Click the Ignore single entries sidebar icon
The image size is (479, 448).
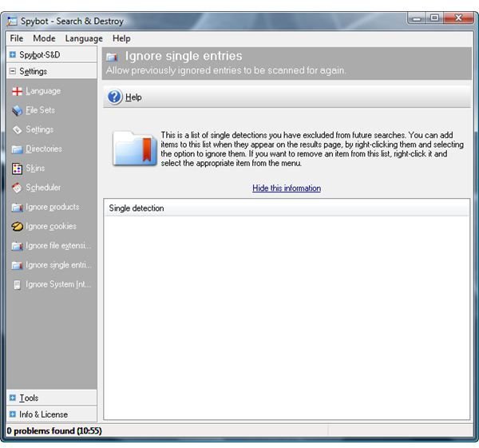[x=17, y=265]
